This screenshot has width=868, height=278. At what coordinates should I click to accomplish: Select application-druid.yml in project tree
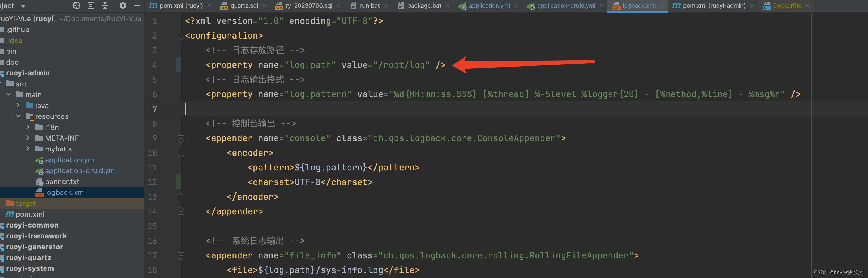click(x=81, y=171)
